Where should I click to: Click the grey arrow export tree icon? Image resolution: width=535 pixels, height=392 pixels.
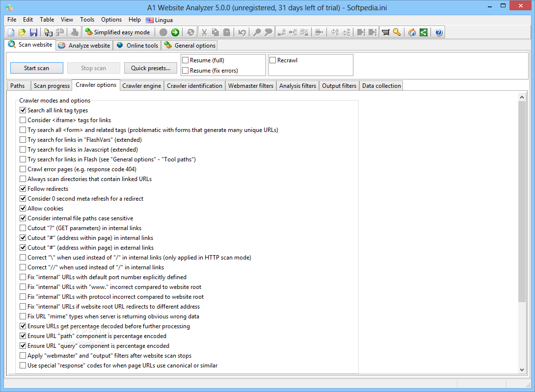(x=319, y=32)
